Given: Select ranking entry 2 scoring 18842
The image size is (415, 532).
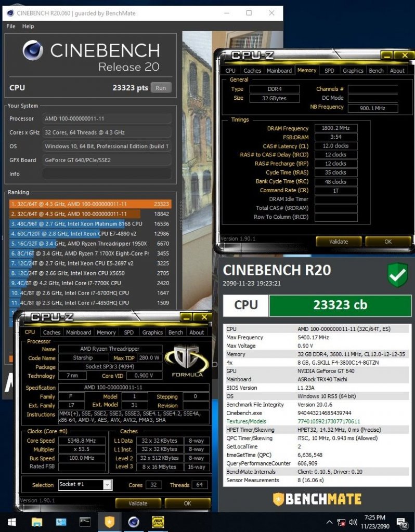Looking at the screenshot, I should [90, 214].
